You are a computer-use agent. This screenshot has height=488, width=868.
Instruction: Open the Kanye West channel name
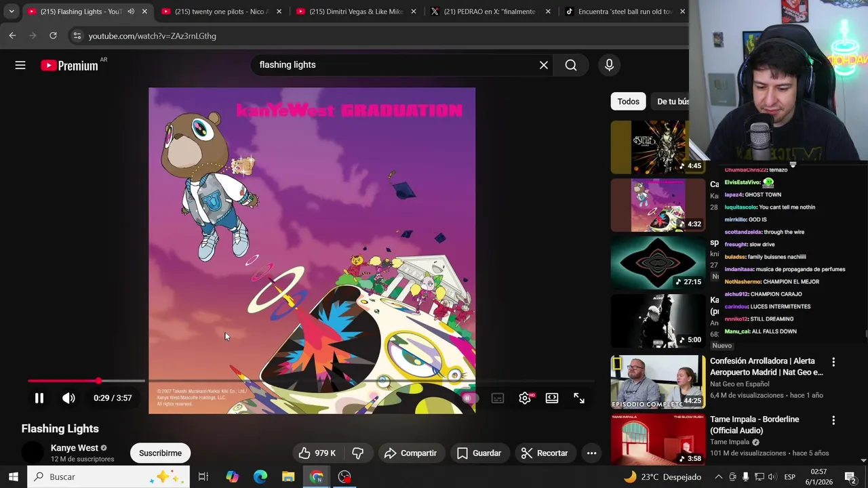(74, 448)
